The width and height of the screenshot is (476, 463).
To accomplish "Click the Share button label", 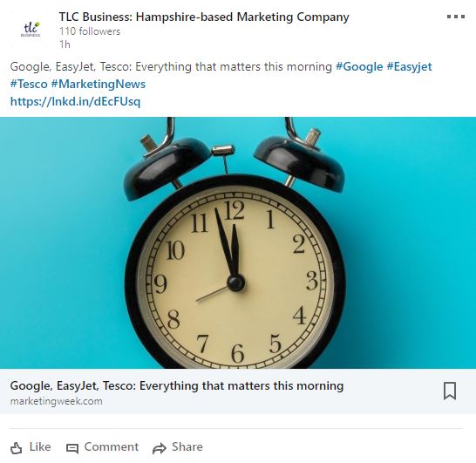I will [187, 446].
